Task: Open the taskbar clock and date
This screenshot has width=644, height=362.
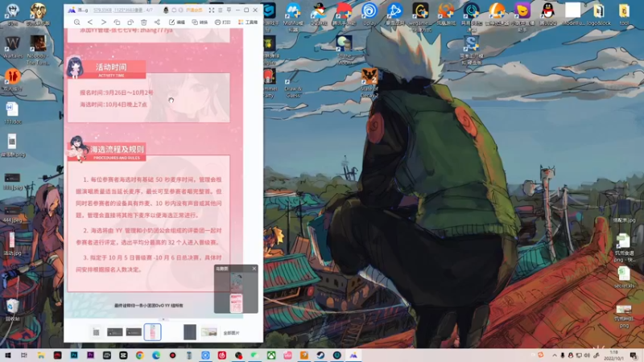Action: [614, 356]
